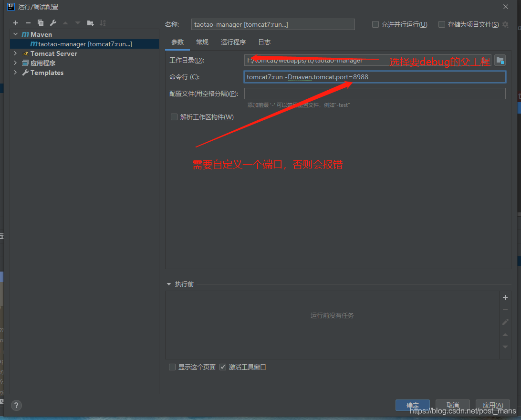Screen dimensions: 521x420
Task: Check 存储为项目文件 option
Action: 441,24
